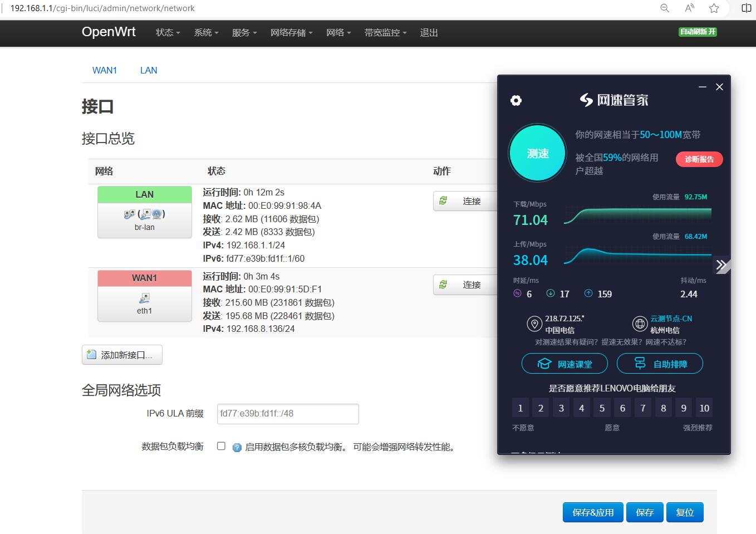Click the globe icon by 云测节点-CN

tap(640, 324)
